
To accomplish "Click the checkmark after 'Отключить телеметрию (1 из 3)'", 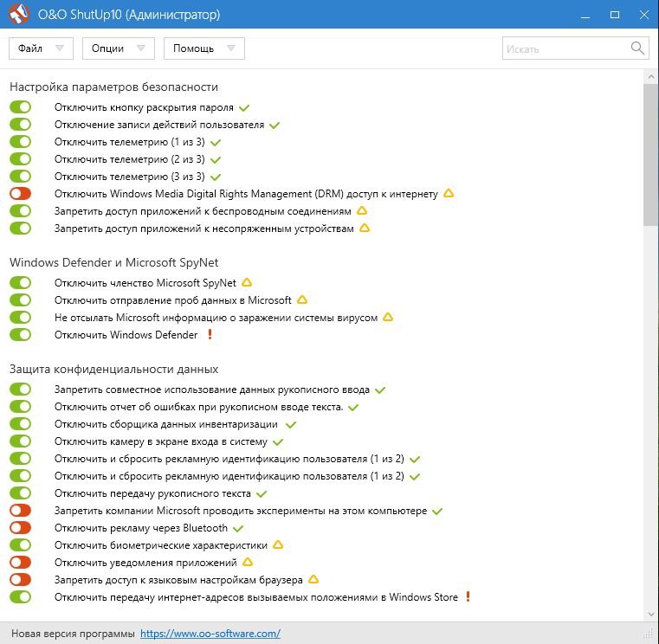I will click(216, 143).
